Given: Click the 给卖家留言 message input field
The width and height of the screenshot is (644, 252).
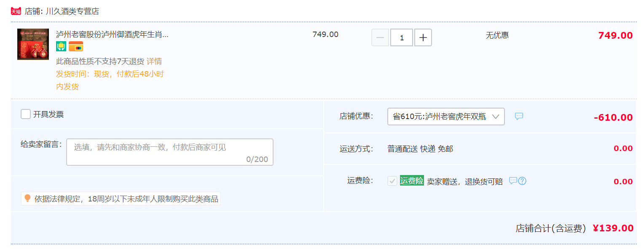Looking at the screenshot, I should click(x=170, y=152).
